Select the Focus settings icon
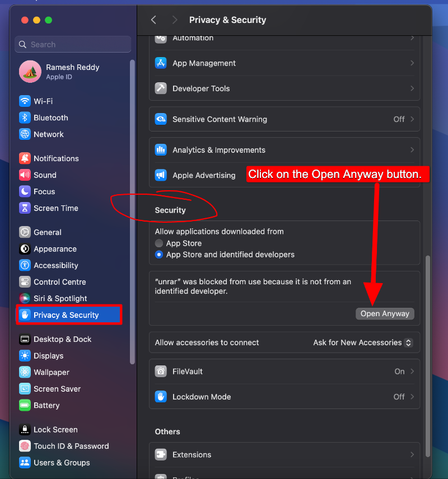 point(24,191)
